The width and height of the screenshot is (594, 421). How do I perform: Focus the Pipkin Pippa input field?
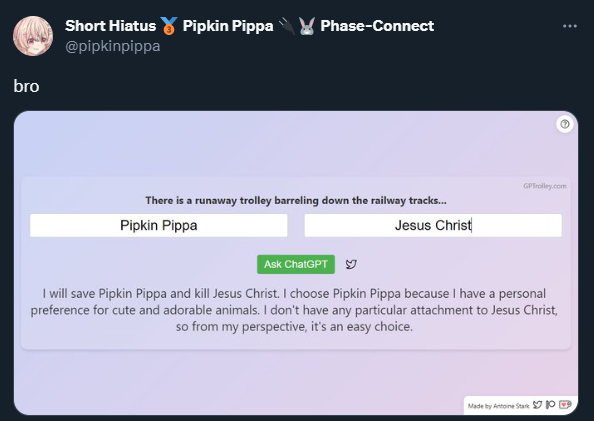[x=159, y=225]
